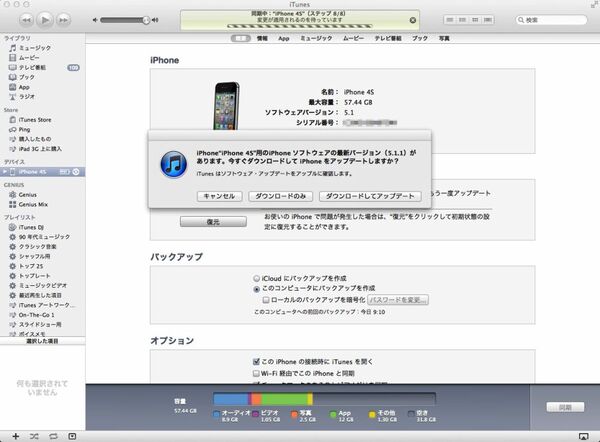Click the capacity usage bar
Viewport: 600px width, 442px height.
click(x=324, y=399)
